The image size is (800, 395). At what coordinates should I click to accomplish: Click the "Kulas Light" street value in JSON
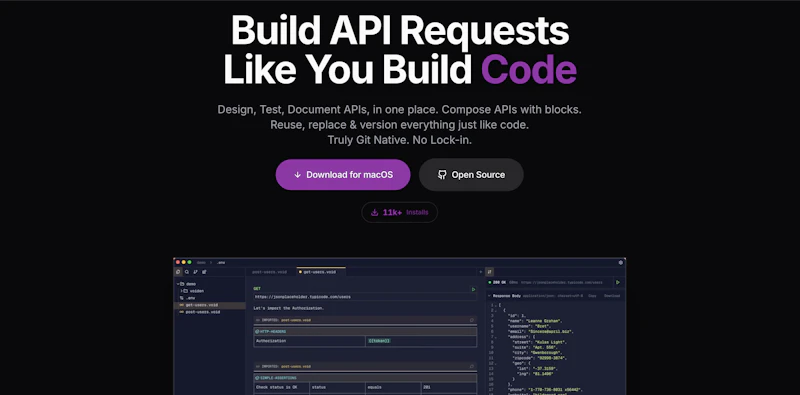coord(550,342)
